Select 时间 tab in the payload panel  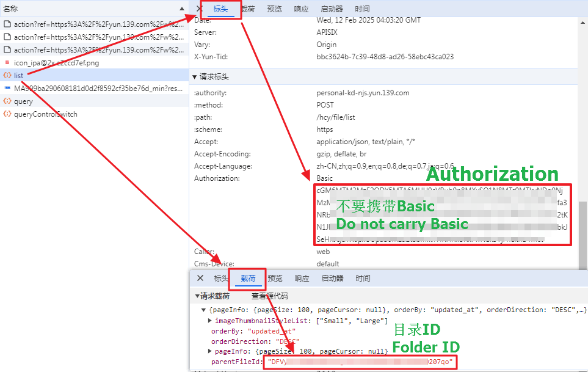pyautogui.click(x=363, y=278)
